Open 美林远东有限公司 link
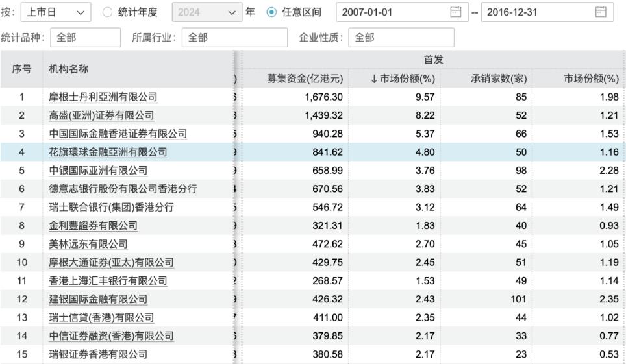 tap(88, 244)
